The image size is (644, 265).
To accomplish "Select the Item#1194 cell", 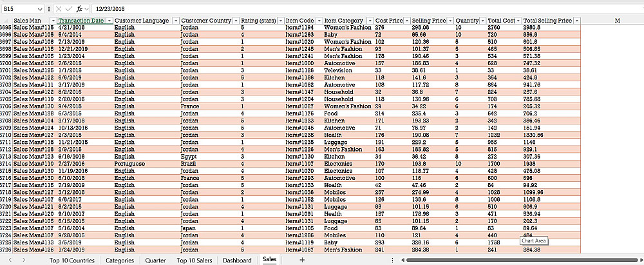I will [x=304, y=28].
